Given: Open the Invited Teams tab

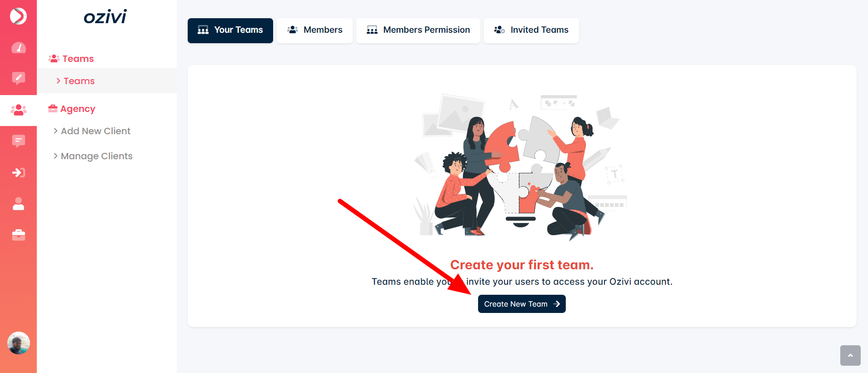Looking at the screenshot, I should pyautogui.click(x=531, y=30).
